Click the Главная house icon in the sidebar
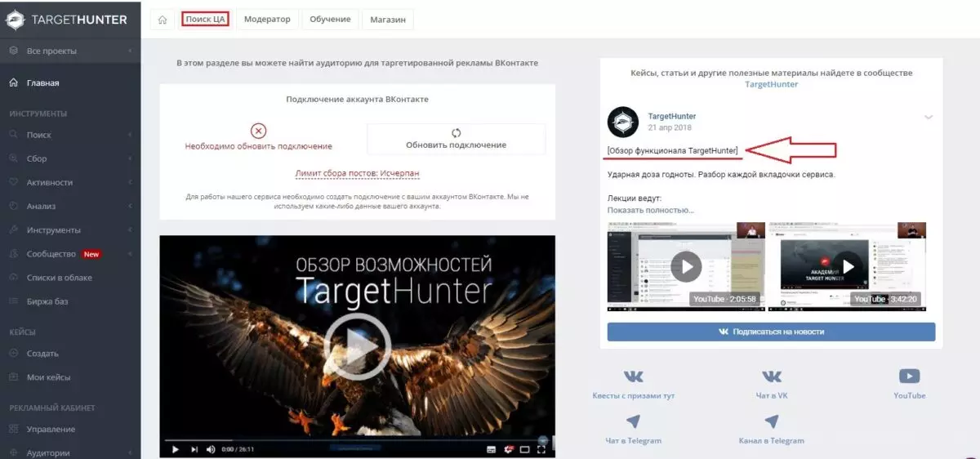 click(x=13, y=82)
